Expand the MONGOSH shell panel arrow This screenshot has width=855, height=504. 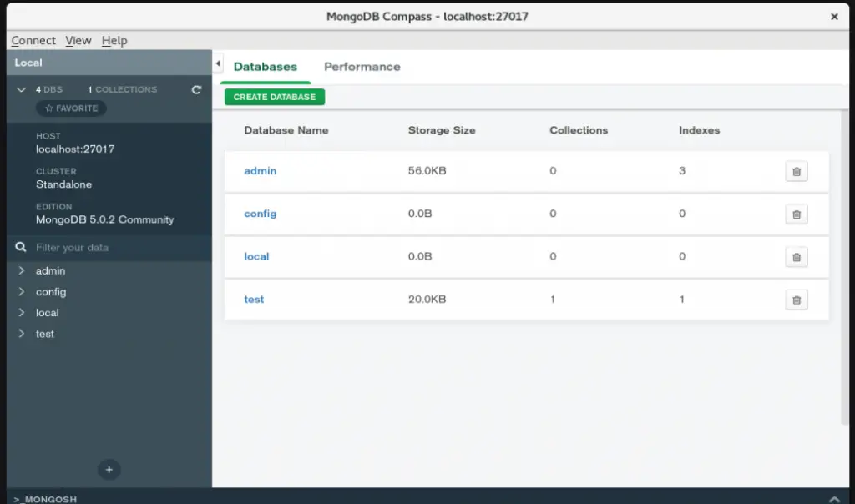(834, 498)
